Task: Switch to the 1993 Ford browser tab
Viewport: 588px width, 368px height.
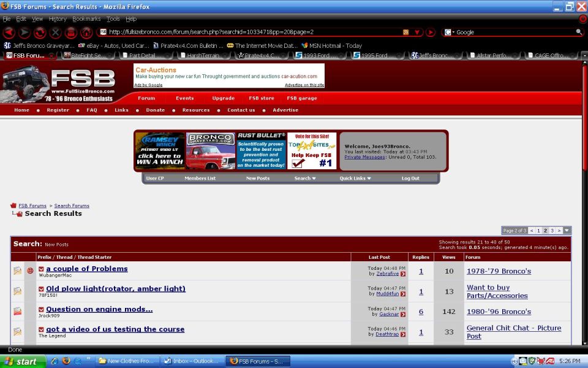Action: (320, 56)
